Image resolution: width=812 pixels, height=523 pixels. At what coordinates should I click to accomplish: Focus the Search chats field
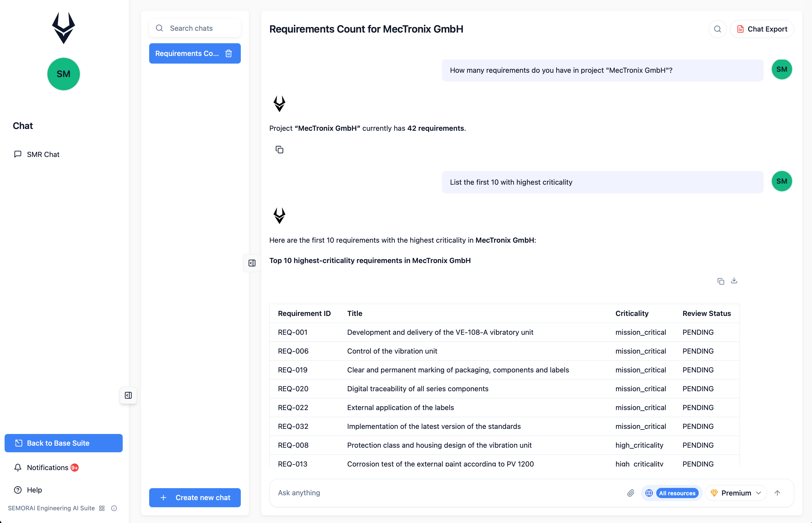(x=195, y=28)
